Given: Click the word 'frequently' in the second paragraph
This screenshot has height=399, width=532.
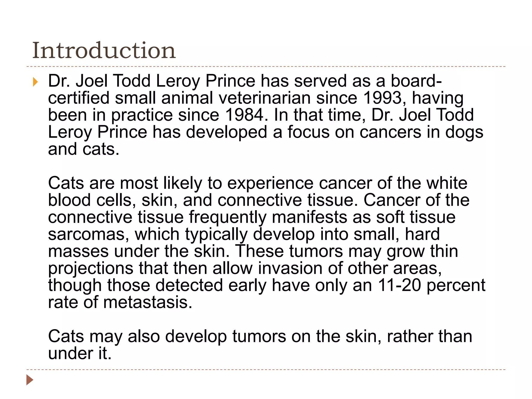Looking at the screenshot, I should (228, 218).
